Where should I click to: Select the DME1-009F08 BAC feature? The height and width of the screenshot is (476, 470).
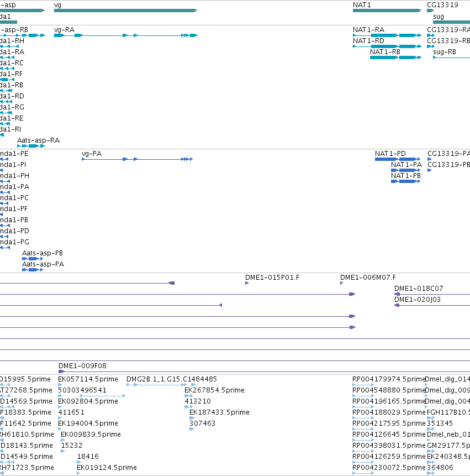pos(264,372)
